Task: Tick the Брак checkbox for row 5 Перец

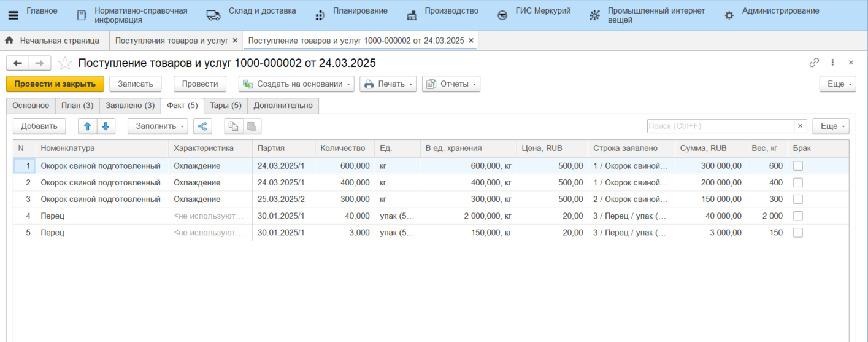Action: (x=798, y=233)
